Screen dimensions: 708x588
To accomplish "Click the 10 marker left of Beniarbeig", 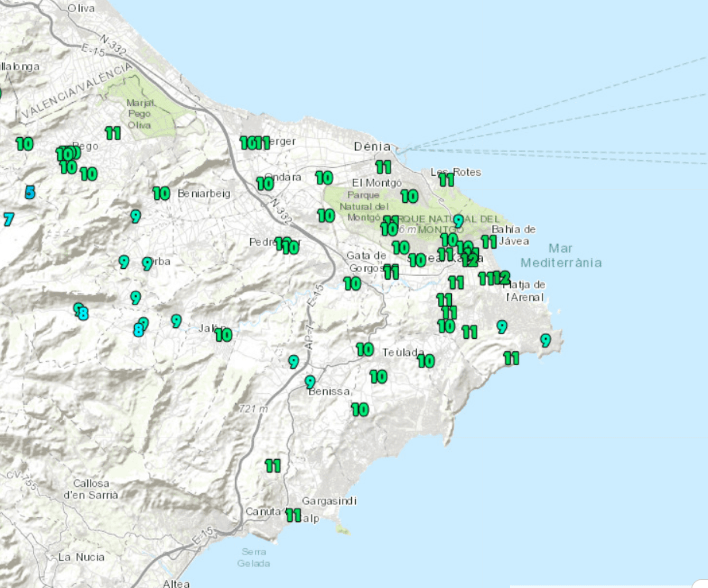I will point(161,193).
